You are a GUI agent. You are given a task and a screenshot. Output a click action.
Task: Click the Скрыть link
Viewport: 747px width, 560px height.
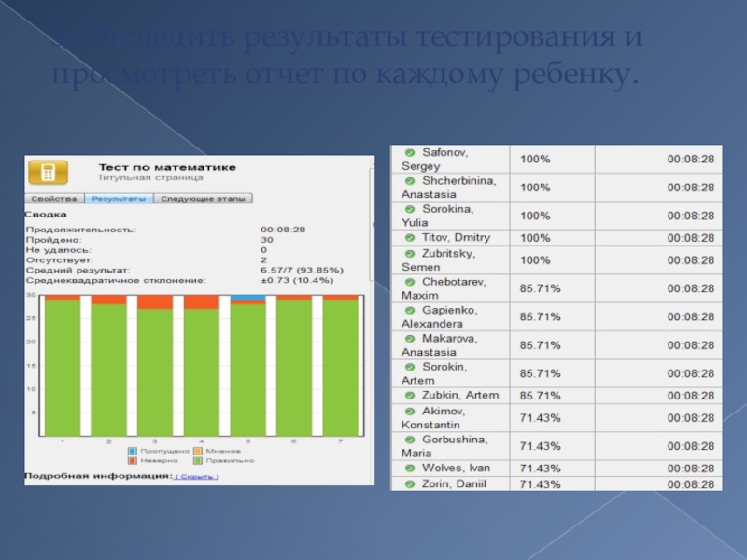pos(197,477)
